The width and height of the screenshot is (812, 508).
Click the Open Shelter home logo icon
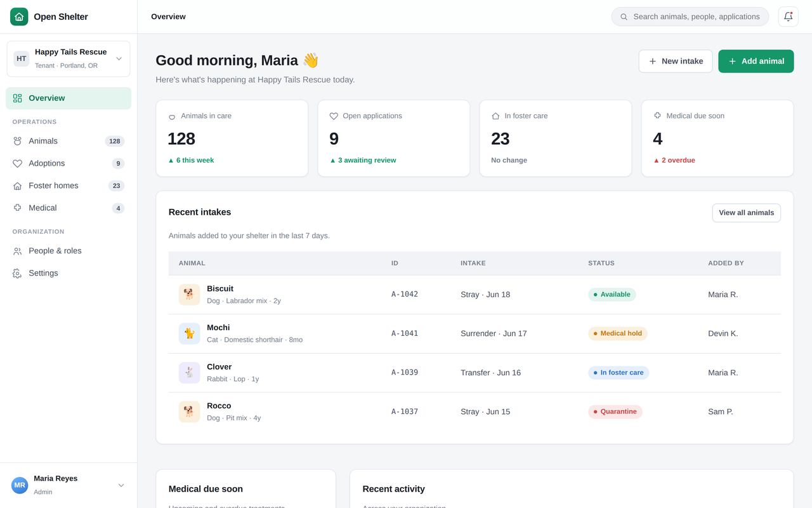click(19, 17)
